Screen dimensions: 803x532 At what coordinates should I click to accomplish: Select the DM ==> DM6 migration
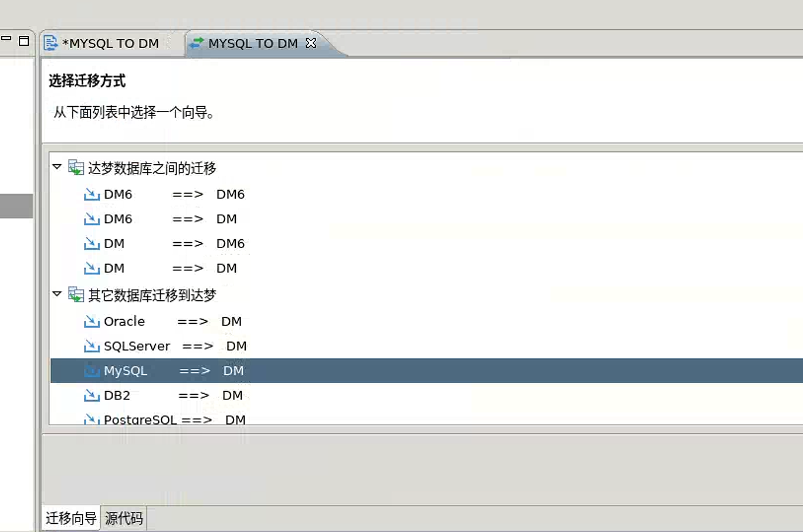(174, 243)
